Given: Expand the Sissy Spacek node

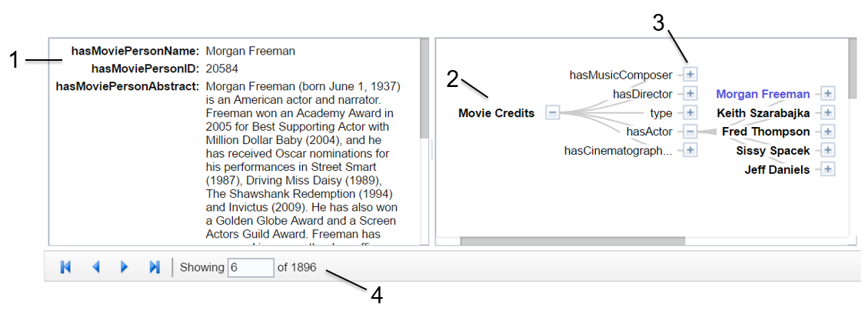Looking at the screenshot, I should (827, 150).
